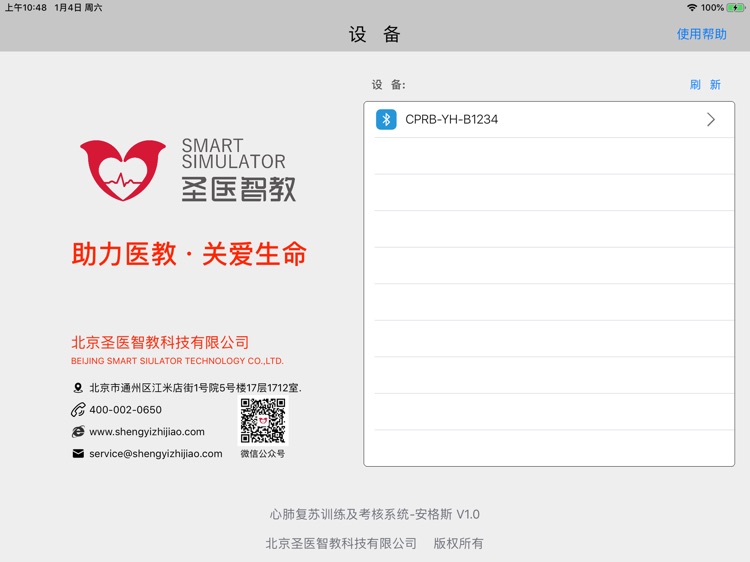Tap the location pin icon

(78, 388)
